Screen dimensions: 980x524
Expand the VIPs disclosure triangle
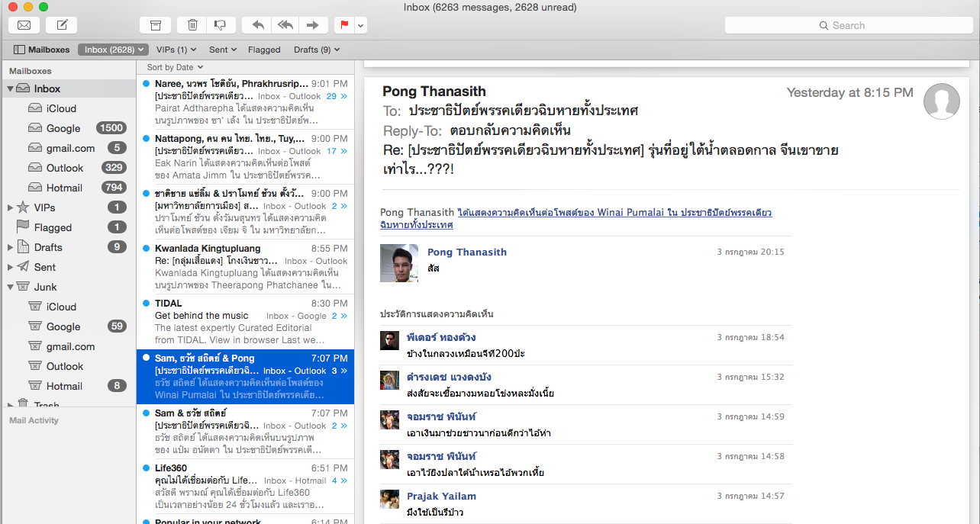coord(11,207)
